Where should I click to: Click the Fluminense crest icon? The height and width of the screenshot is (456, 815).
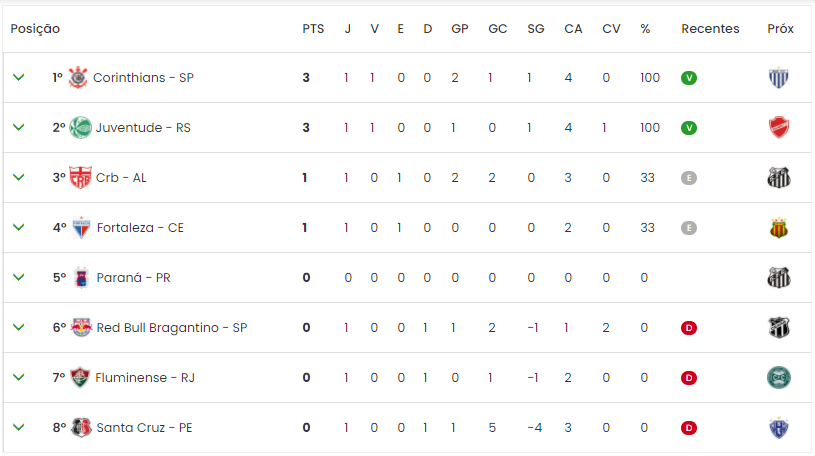80,377
